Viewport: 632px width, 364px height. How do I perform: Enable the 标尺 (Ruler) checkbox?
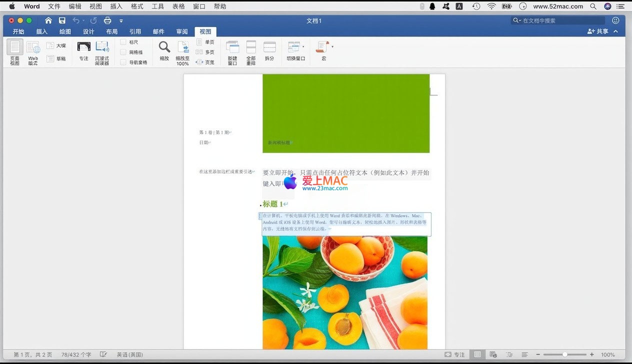[123, 42]
